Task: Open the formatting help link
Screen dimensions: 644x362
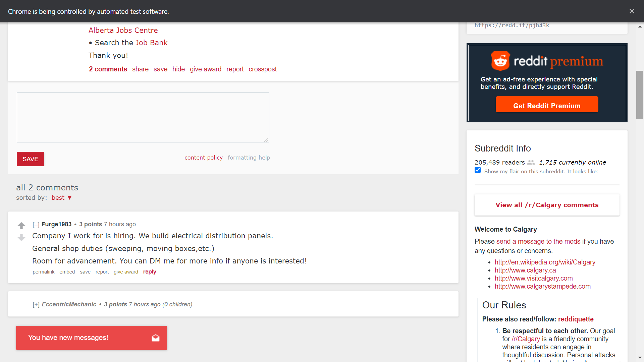Action: coord(248,157)
